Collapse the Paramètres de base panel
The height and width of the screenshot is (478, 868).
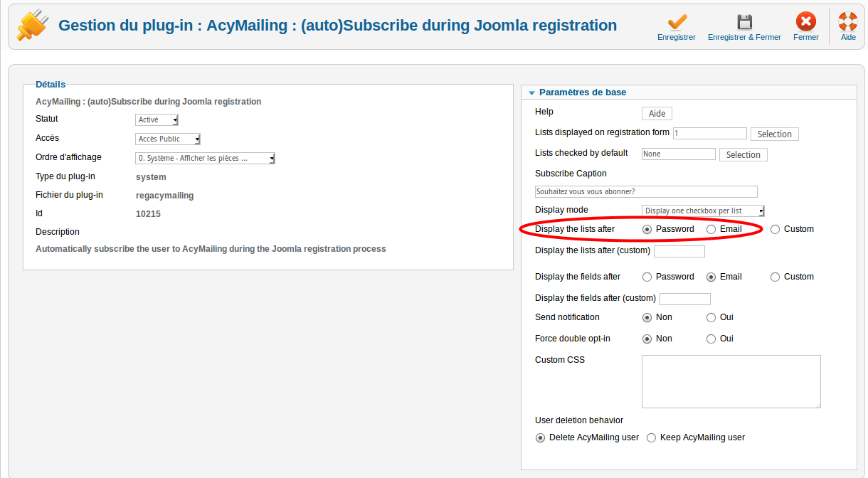(x=531, y=93)
